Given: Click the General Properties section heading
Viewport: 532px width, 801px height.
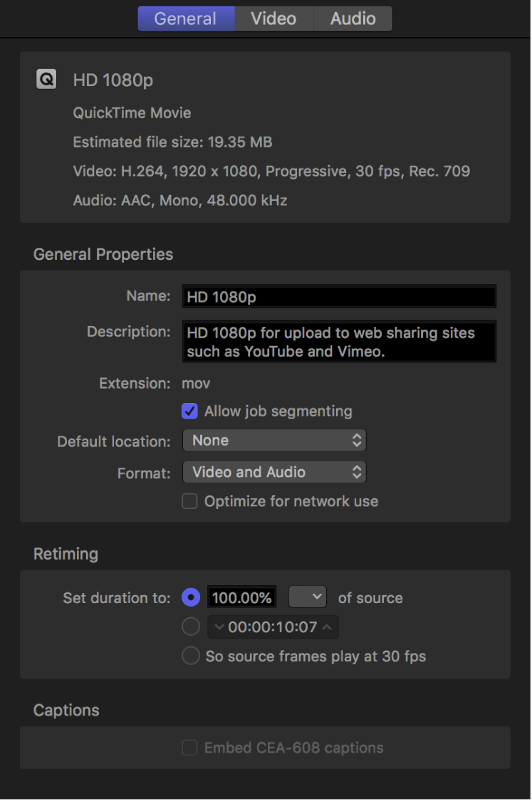Looking at the screenshot, I should pyautogui.click(x=103, y=254).
